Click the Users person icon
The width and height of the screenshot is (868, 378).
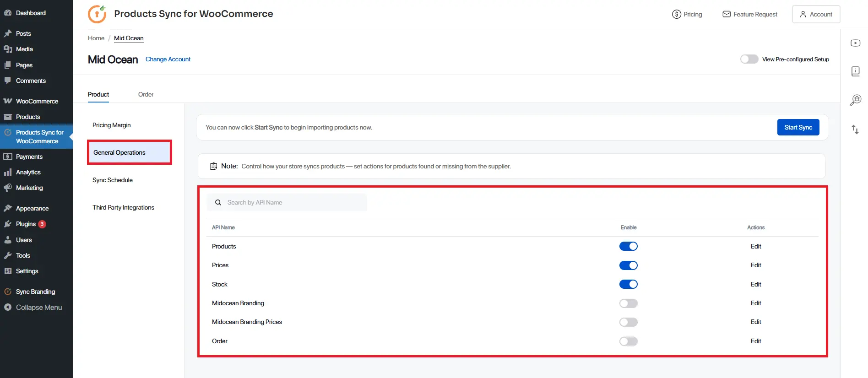click(8, 240)
